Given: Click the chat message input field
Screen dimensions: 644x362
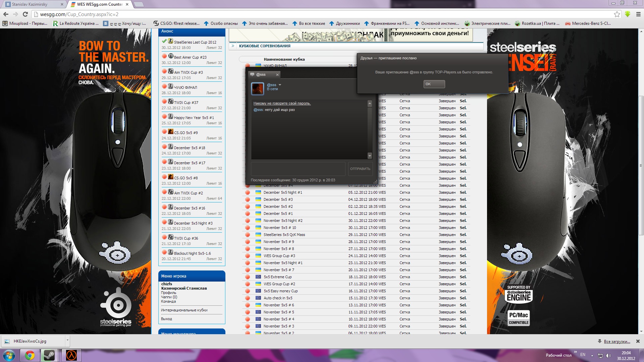Looking at the screenshot, I should click(x=298, y=169).
